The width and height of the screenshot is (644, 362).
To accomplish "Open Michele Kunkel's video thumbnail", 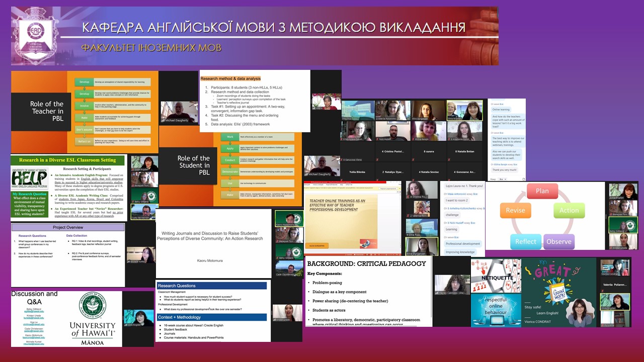I will (141, 254).
